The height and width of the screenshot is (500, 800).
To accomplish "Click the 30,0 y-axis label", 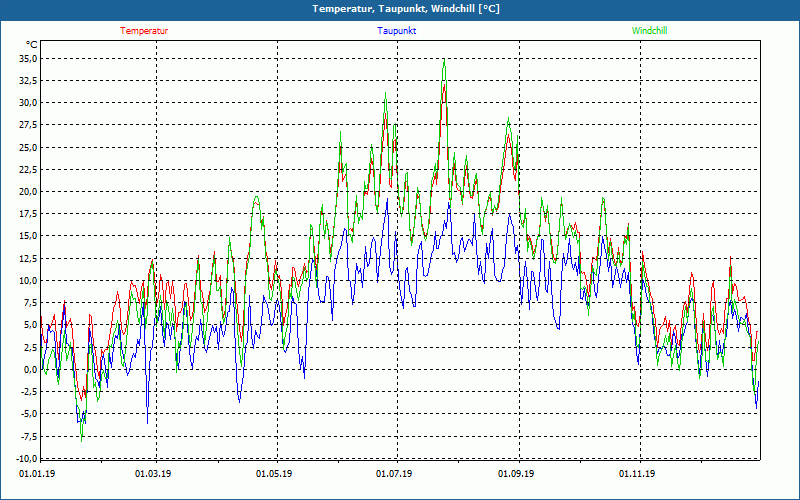I will 27,103.
